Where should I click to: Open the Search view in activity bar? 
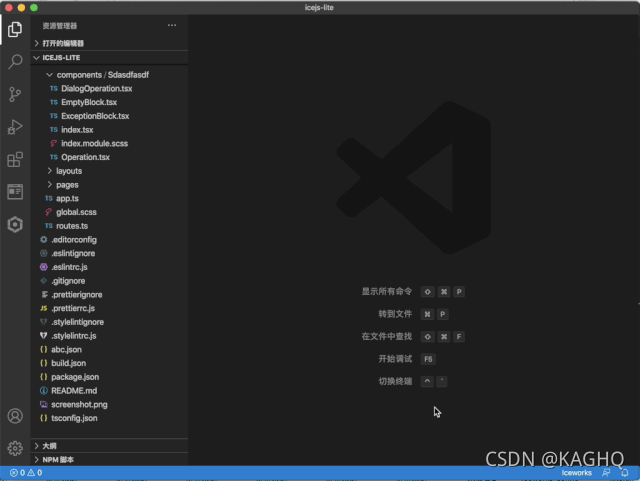tap(15, 62)
